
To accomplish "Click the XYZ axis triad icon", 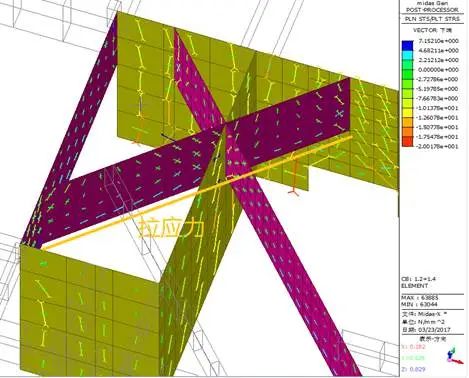I will [x=454, y=355].
